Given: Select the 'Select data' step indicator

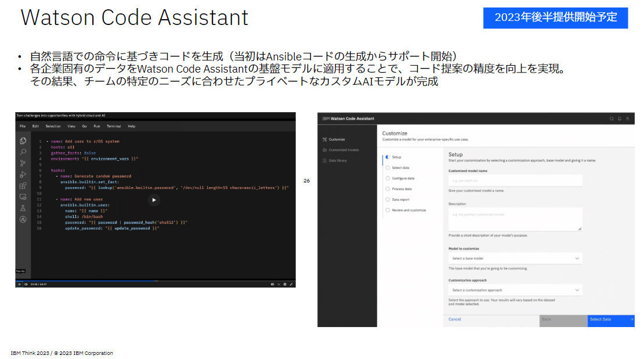Looking at the screenshot, I should pyautogui.click(x=388, y=167).
